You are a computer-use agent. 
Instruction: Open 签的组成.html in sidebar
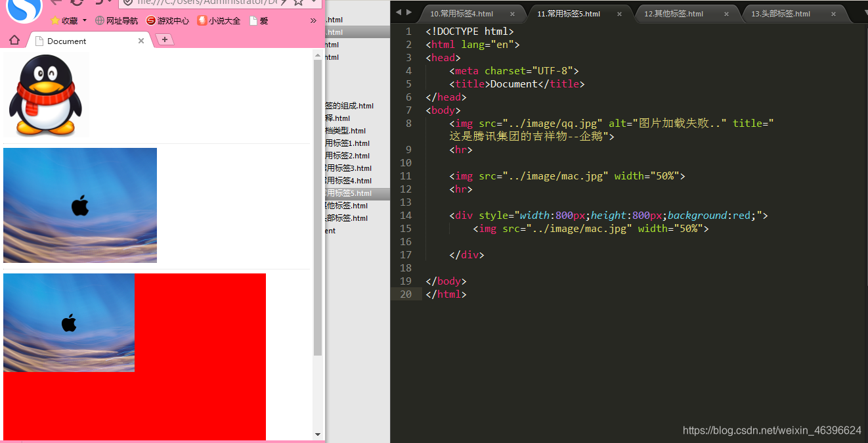point(349,106)
